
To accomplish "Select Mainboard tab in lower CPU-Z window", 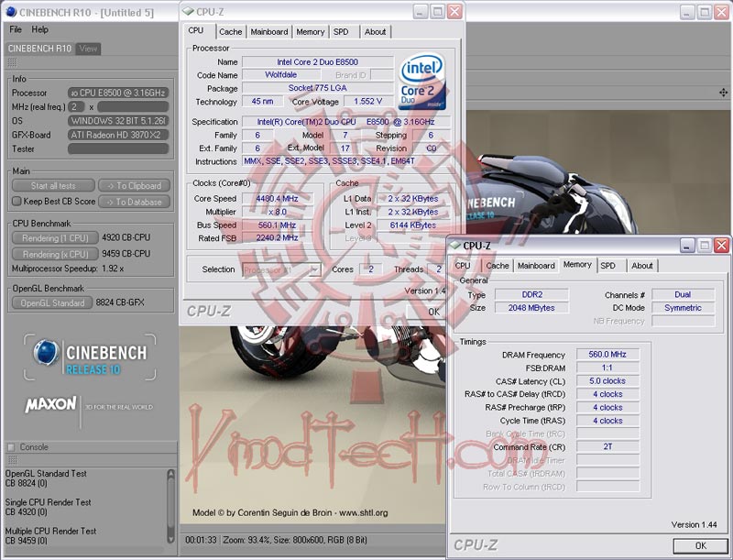I will [x=536, y=266].
